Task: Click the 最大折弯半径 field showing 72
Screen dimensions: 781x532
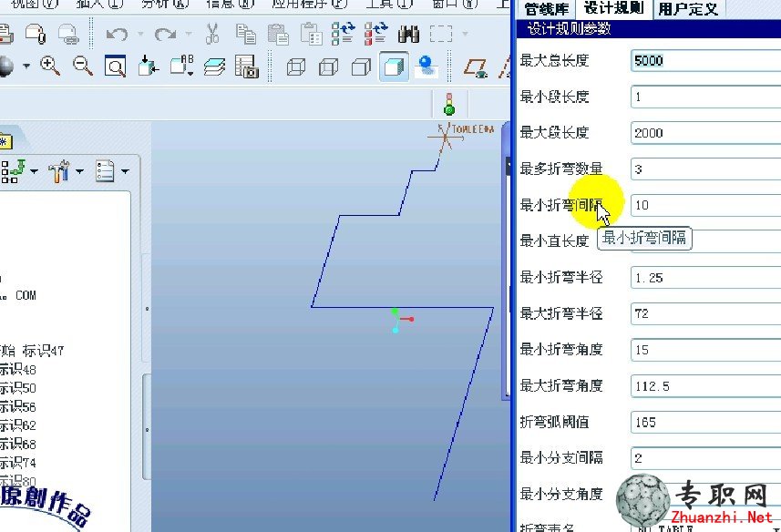Action: pos(705,313)
